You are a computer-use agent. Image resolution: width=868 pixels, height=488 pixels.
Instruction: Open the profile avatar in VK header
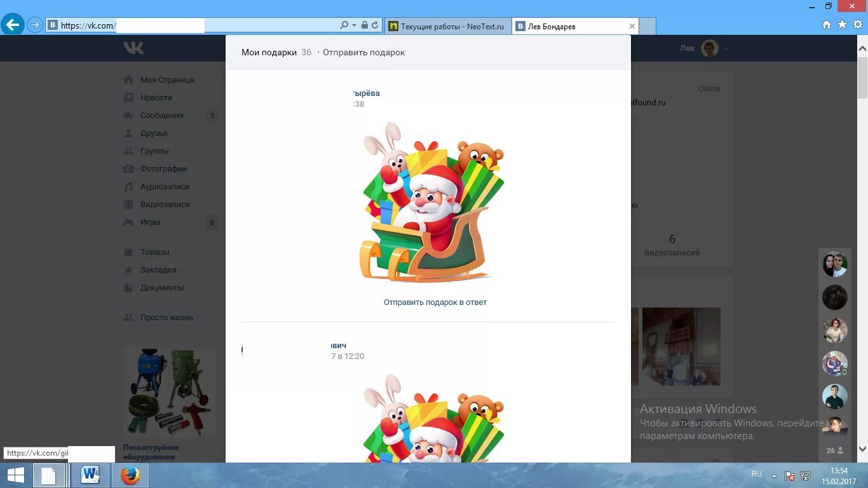pos(710,48)
